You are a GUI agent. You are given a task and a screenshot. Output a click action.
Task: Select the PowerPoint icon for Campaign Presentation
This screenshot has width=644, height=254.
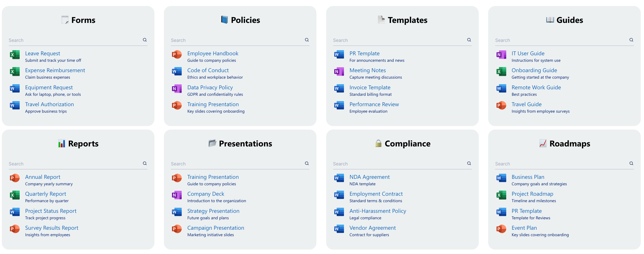point(177,229)
